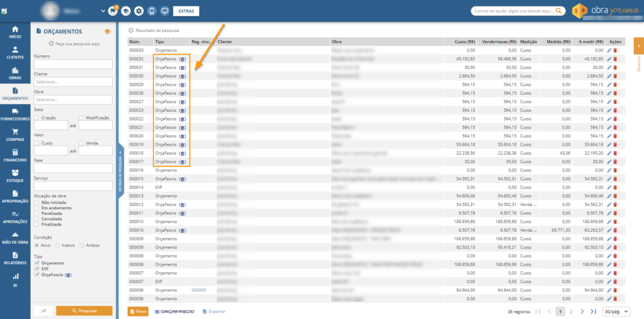Image resolution: width=644 pixels, height=319 pixels.
Task: Open the Fornecedores section
Action: [x=15, y=114]
